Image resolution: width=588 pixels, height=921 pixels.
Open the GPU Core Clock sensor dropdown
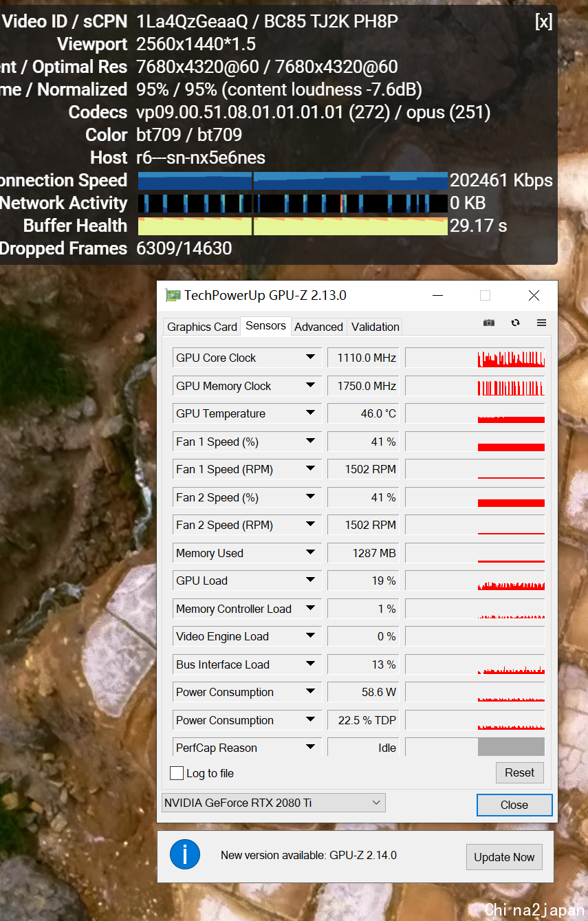coord(311,358)
